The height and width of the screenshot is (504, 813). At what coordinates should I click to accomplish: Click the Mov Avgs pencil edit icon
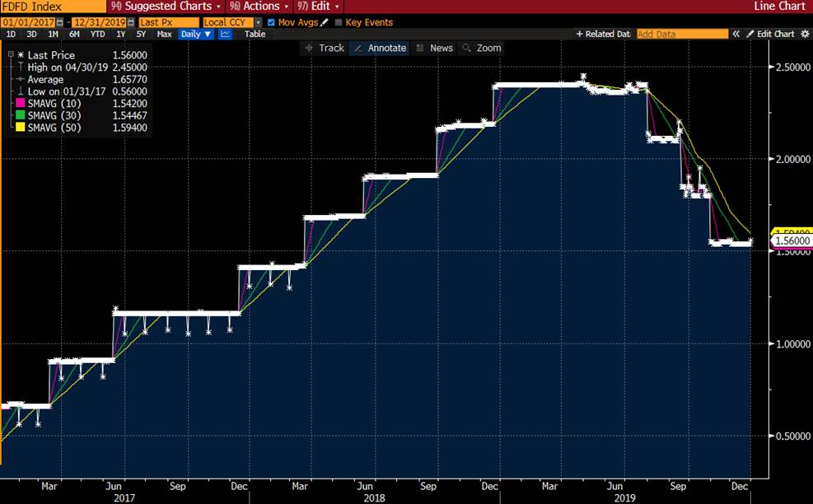point(324,22)
